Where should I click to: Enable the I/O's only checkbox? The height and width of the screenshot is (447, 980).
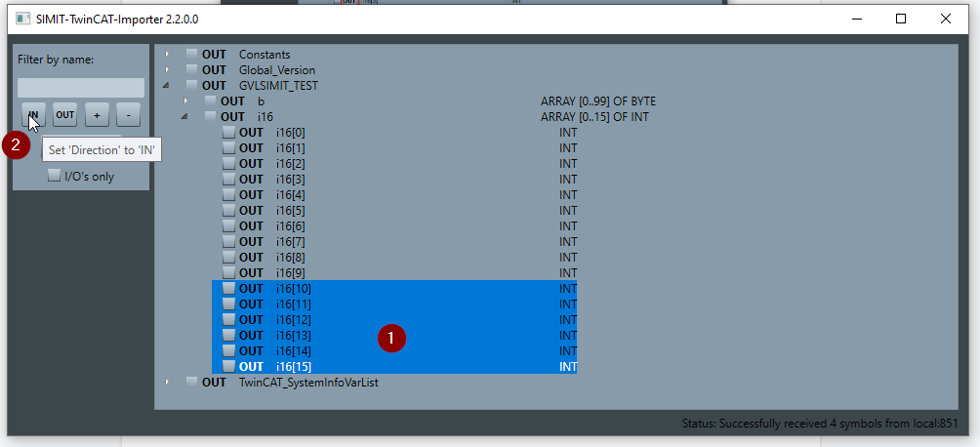click(55, 176)
